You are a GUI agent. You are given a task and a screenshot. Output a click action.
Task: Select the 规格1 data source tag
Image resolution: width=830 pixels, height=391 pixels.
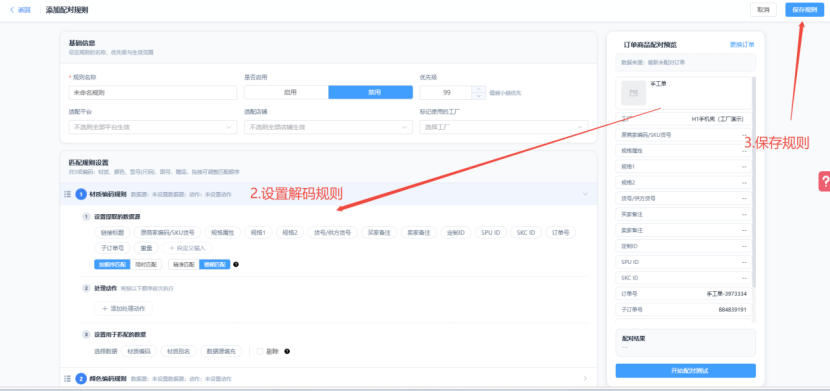(258, 232)
